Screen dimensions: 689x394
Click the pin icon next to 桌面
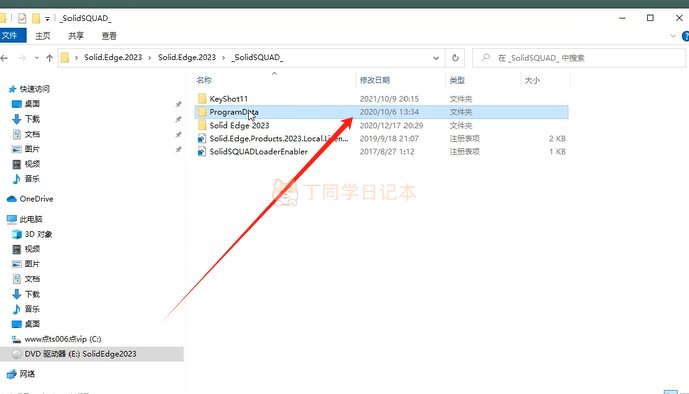(x=178, y=104)
